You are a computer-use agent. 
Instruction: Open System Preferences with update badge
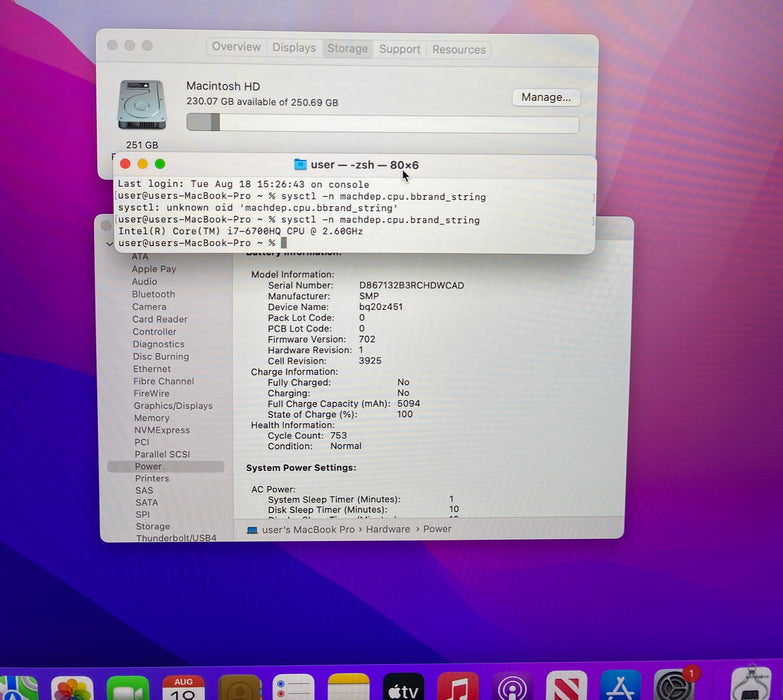[674, 684]
